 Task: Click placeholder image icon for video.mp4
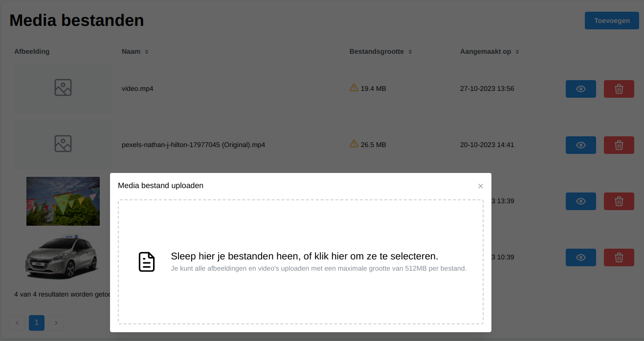(x=63, y=87)
